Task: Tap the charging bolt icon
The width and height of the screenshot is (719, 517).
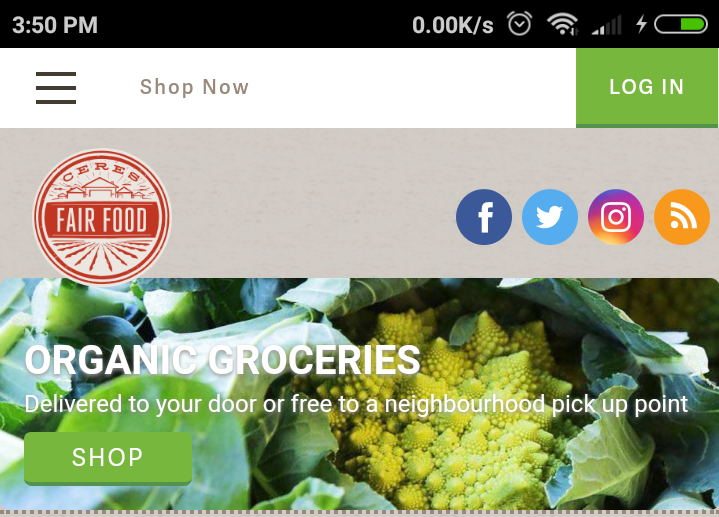Action: tap(642, 24)
